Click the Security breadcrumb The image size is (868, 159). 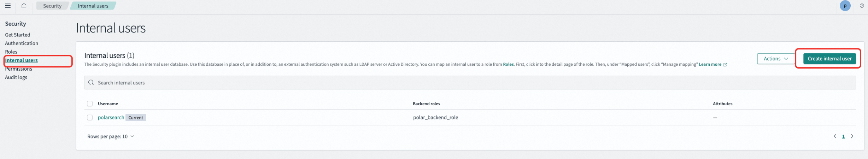[x=52, y=6]
